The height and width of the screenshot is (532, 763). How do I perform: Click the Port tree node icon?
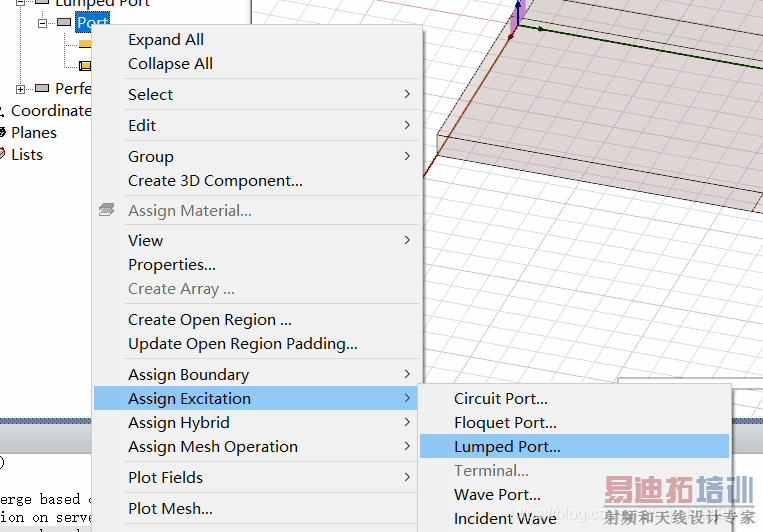(65, 22)
